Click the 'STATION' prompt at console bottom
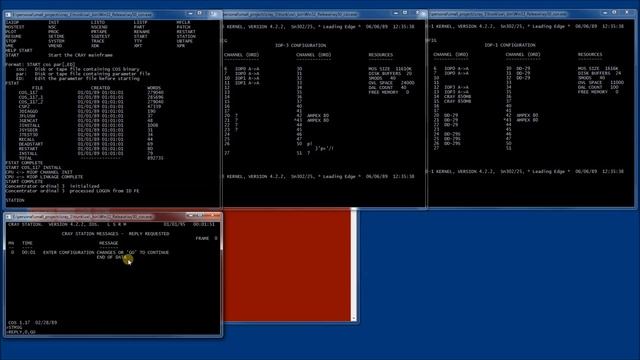The height and width of the screenshot is (360, 640). [x=15, y=200]
